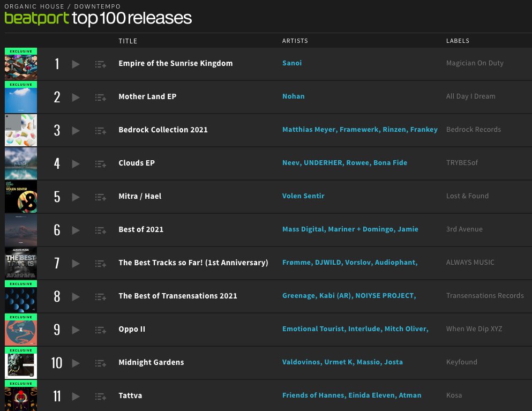This screenshot has width=532, height=411.
Task: Open Oppo II cover art
Action: point(21,330)
